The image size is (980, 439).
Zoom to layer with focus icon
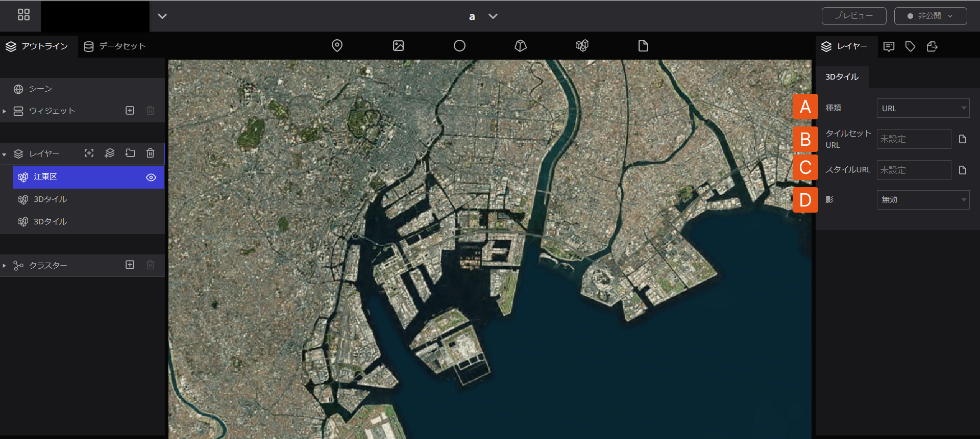[x=89, y=153]
